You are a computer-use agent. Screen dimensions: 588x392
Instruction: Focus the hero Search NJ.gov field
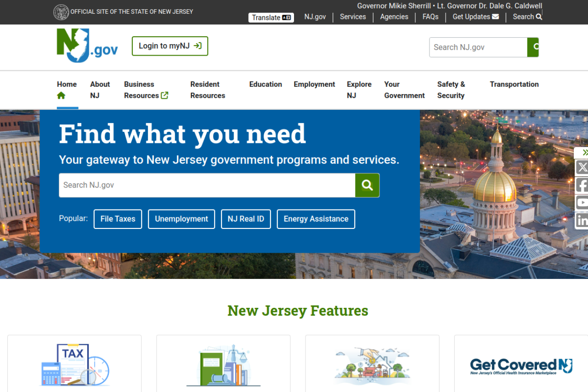click(207, 185)
